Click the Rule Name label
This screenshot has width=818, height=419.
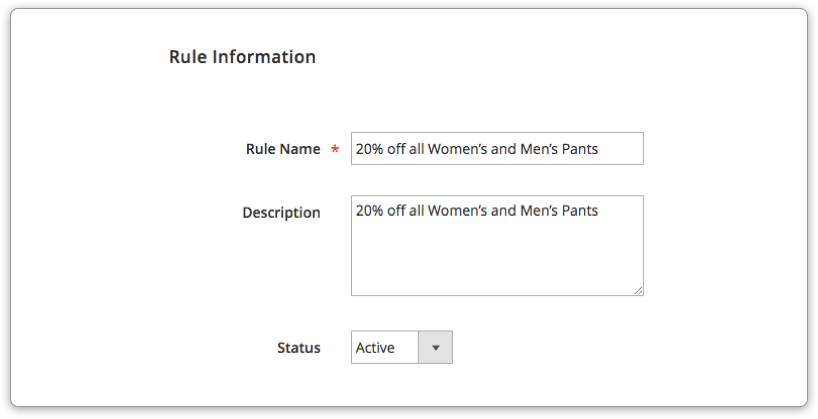pyautogui.click(x=283, y=149)
